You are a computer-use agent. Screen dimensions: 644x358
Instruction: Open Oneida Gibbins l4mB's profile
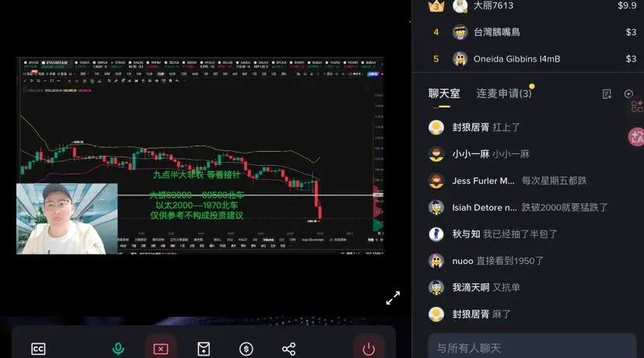pyautogui.click(x=516, y=59)
